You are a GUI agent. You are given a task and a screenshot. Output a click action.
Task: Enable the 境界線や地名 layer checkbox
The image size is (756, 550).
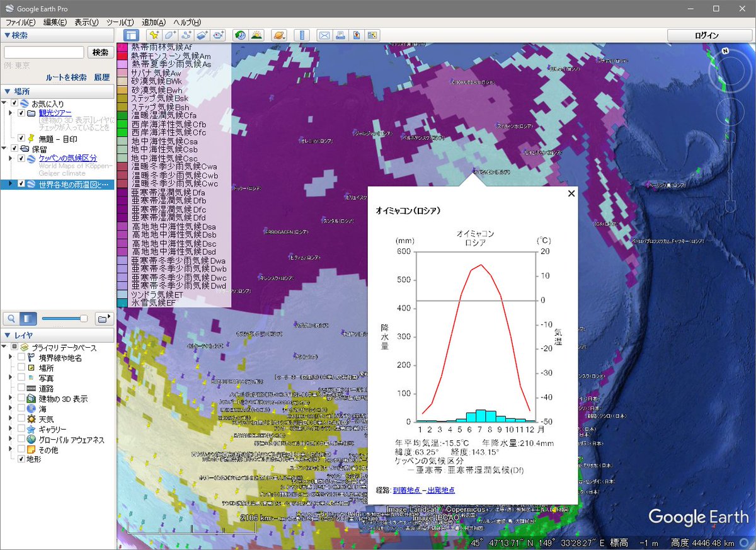click(21, 358)
